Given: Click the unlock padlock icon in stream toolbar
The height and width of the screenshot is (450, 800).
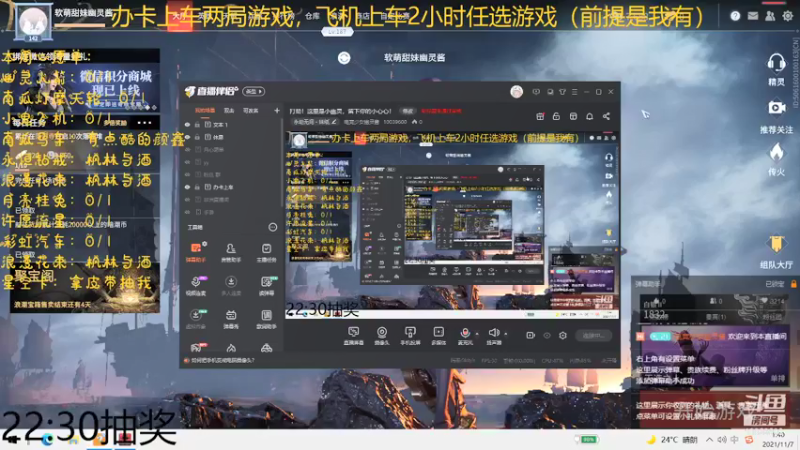Looking at the screenshot, I should pyautogui.click(x=556, y=116).
